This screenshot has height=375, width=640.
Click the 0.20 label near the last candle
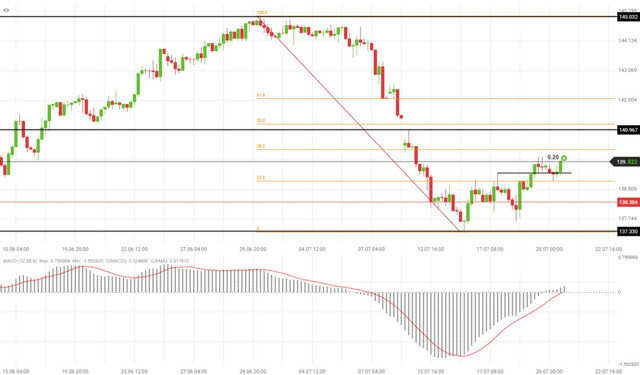point(553,157)
